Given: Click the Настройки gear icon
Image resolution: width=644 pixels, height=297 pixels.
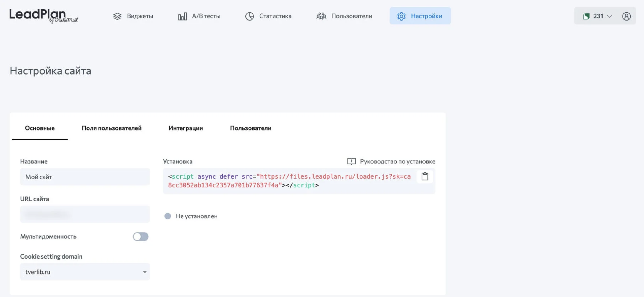Looking at the screenshot, I should click(x=401, y=16).
